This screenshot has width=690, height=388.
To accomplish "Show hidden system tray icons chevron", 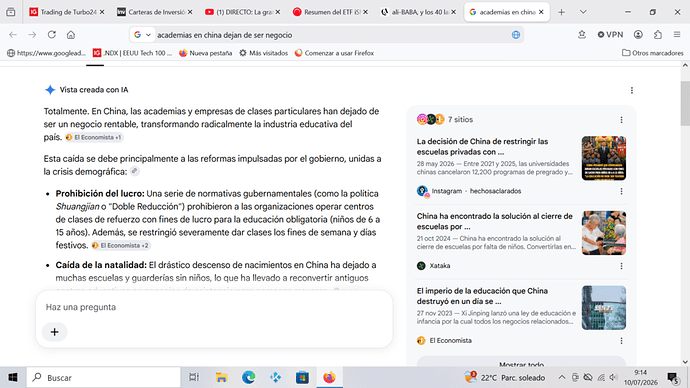I will coord(562,377).
